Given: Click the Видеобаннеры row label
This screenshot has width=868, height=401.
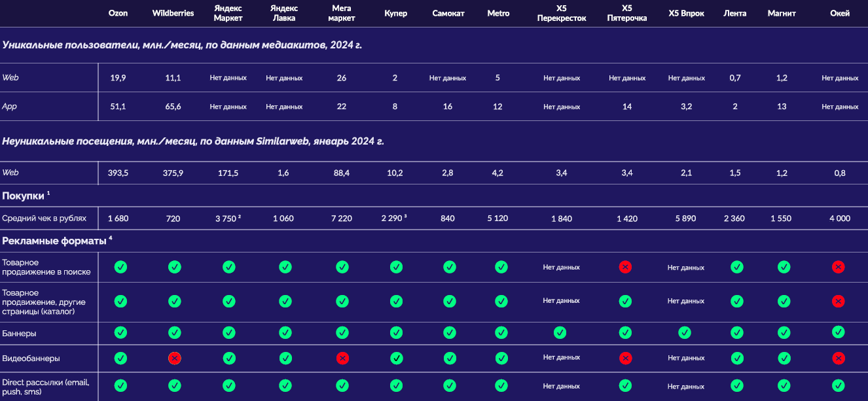Looking at the screenshot, I should [31, 358].
